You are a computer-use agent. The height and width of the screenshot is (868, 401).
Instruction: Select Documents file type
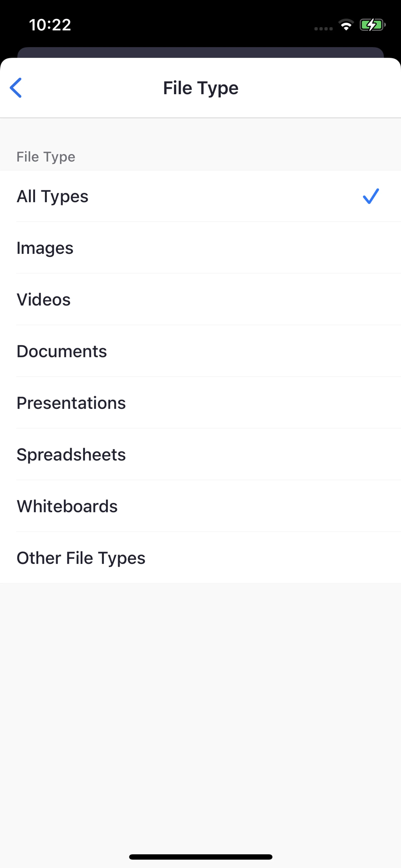62,351
